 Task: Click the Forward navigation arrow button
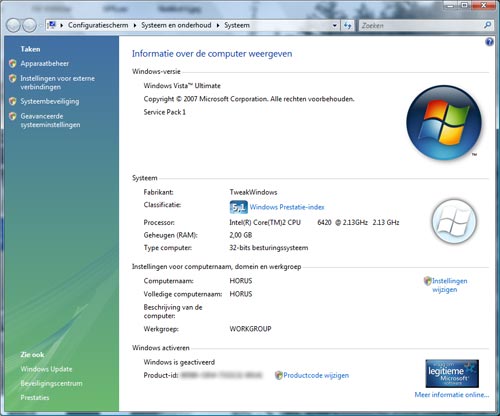tap(29, 25)
